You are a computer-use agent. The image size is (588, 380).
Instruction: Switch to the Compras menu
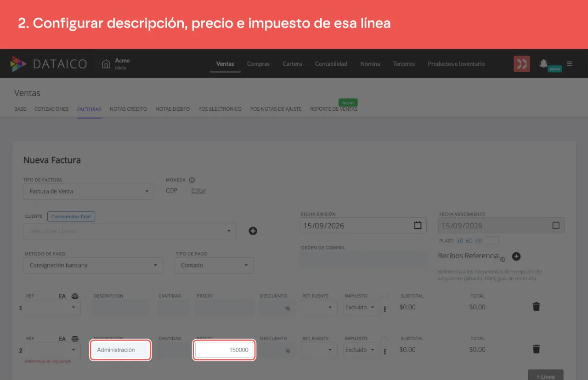tap(258, 64)
